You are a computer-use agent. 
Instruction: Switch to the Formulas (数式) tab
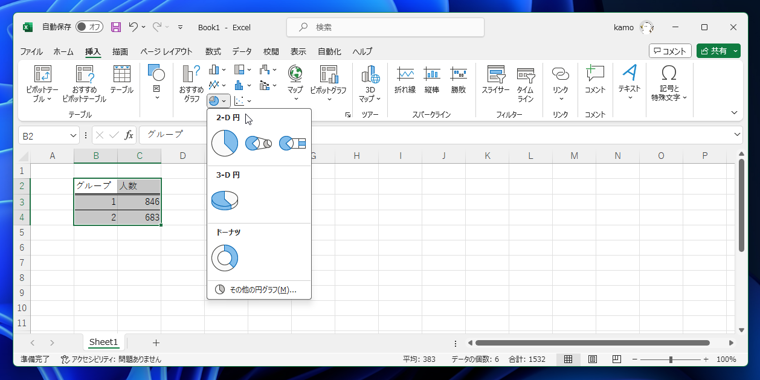click(213, 51)
